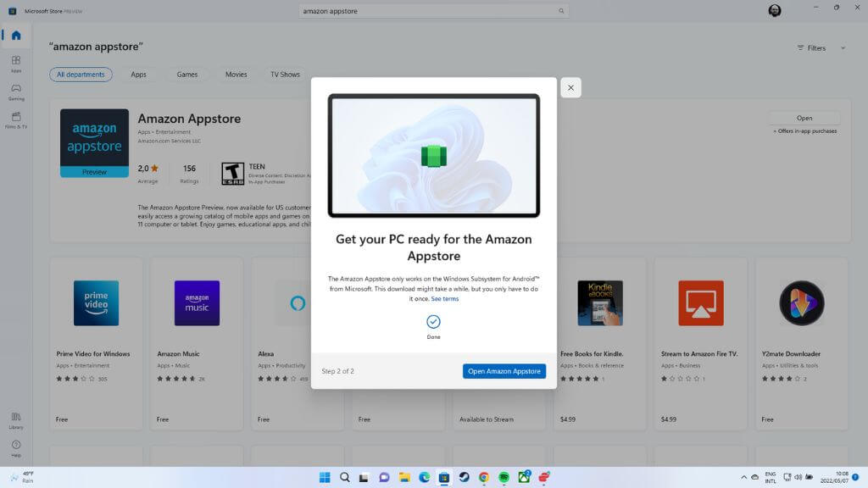This screenshot has width=868, height=488.
Task: Open Teams Chat from the taskbar
Action: click(x=384, y=477)
